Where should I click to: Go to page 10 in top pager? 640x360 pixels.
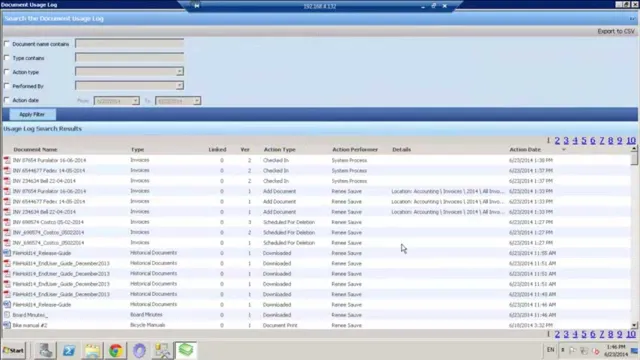631,140
